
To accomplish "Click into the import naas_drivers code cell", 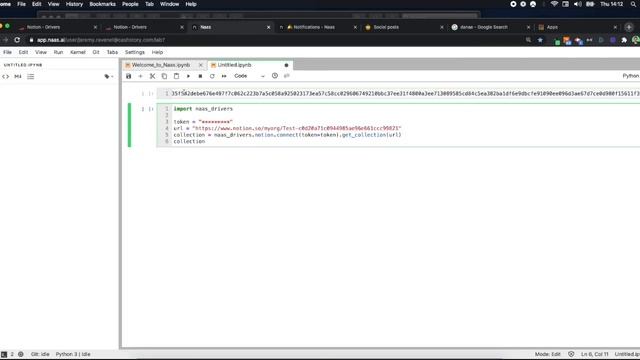I will coord(398,125).
